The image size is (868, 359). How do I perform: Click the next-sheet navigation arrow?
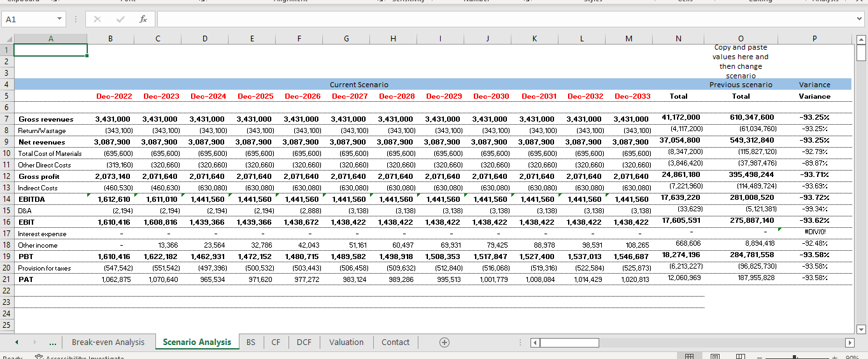click(x=34, y=342)
